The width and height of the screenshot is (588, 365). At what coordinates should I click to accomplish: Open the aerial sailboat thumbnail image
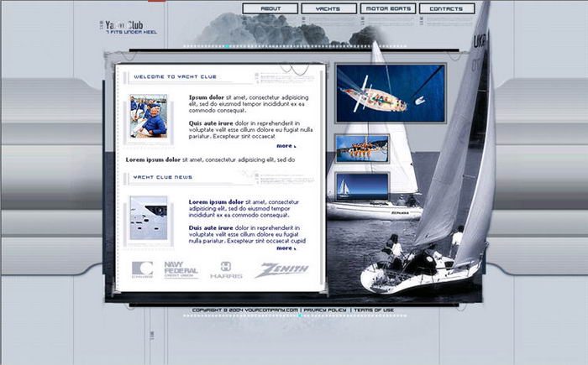point(390,92)
